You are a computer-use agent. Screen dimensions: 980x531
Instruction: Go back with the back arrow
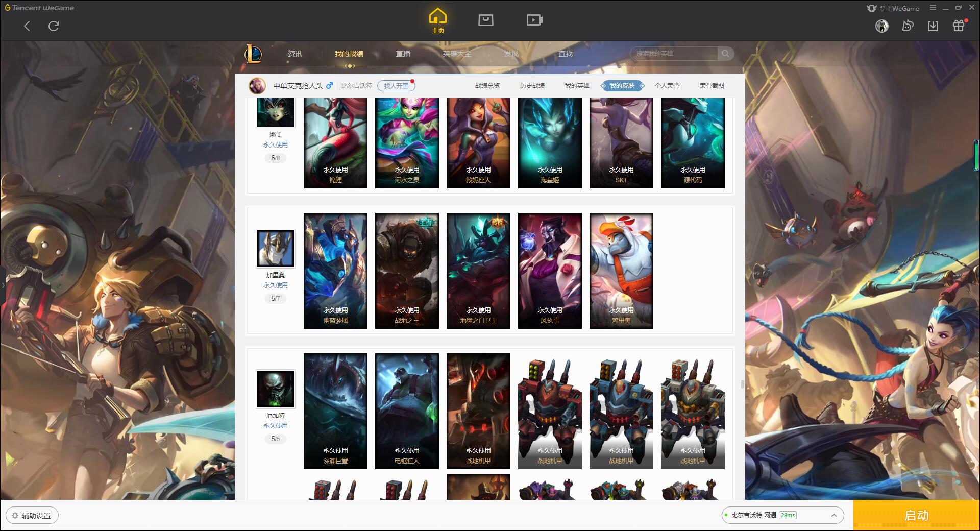point(27,26)
